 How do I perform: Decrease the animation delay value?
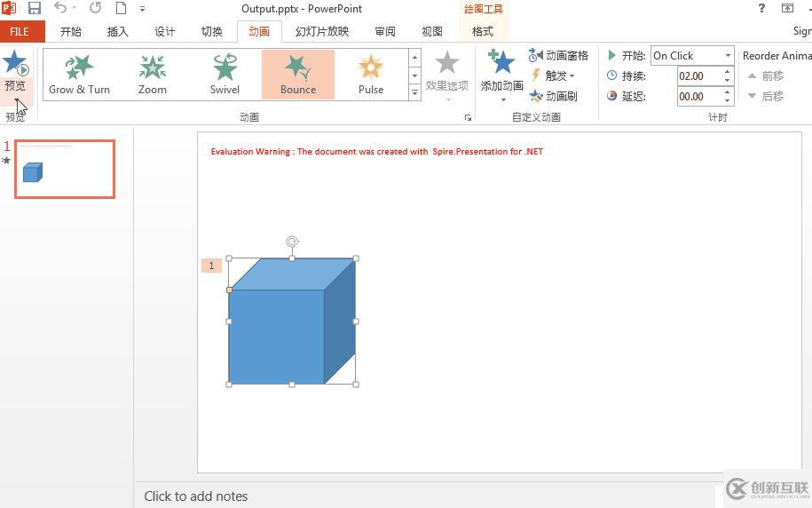728,100
